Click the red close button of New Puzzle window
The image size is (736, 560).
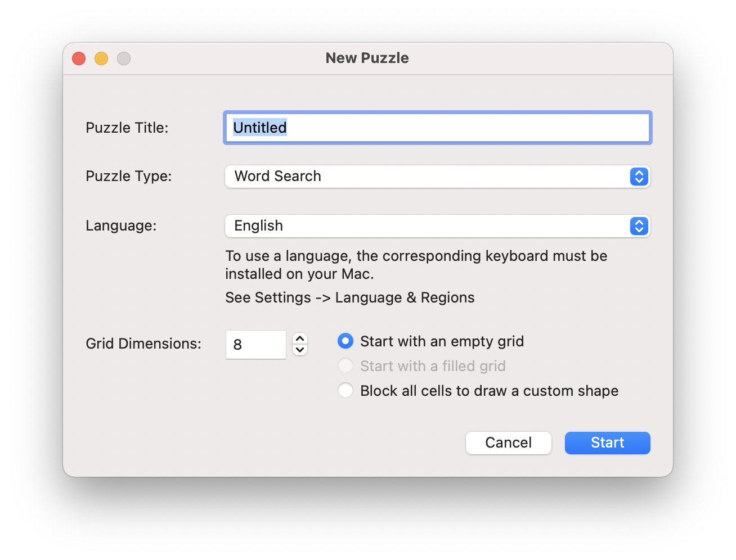point(78,58)
